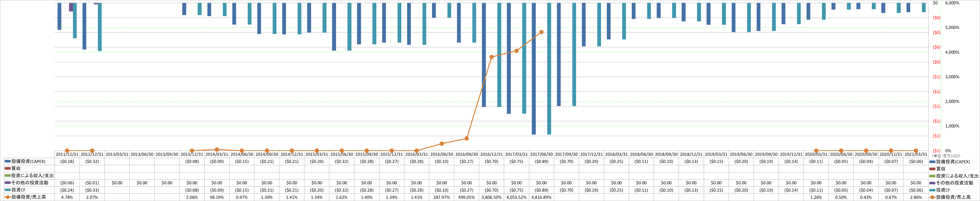Click the orange line peak marker at 2017/06/30
Screen dimensions: 980x201
(541, 32)
